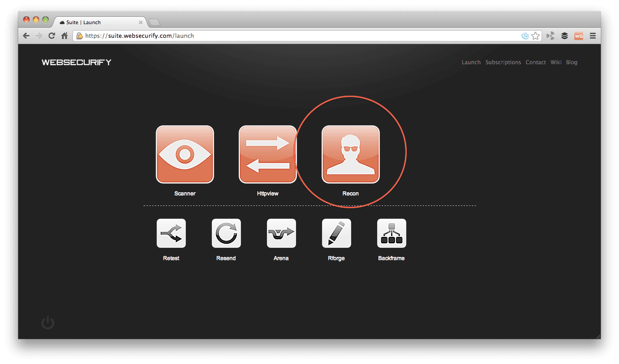This screenshot has height=364, width=619.
Task: Launch the Scanner eye icon
Action: [185, 154]
